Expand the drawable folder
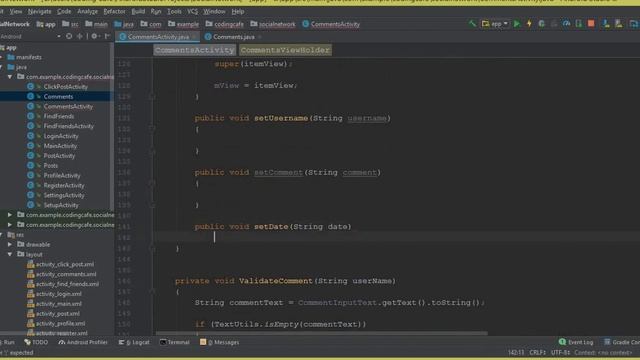The height and width of the screenshot is (360, 640). 10,244
